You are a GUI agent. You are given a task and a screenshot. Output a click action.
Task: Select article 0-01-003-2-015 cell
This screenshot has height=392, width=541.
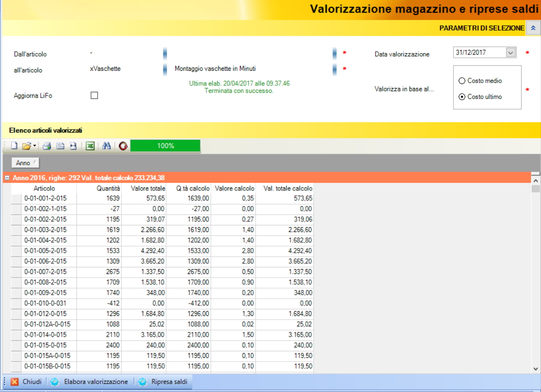49,230
